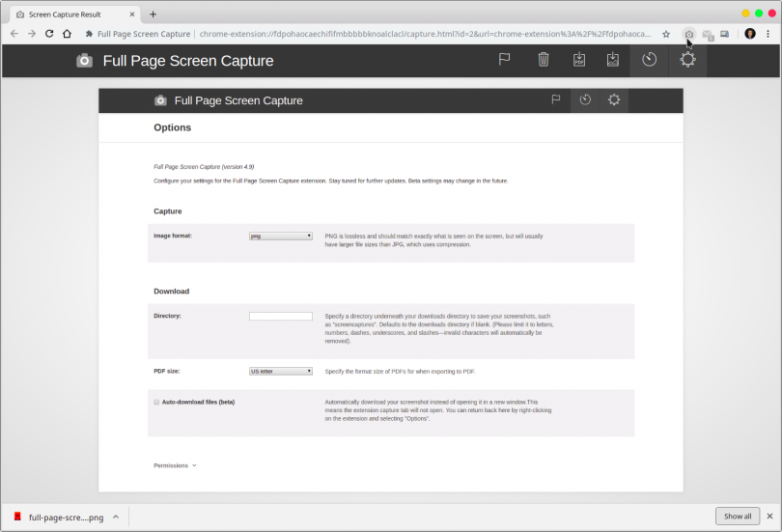Viewport: 782px width, 532px height.
Task: Click the camera logo beside the app title
Action: coord(84,61)
